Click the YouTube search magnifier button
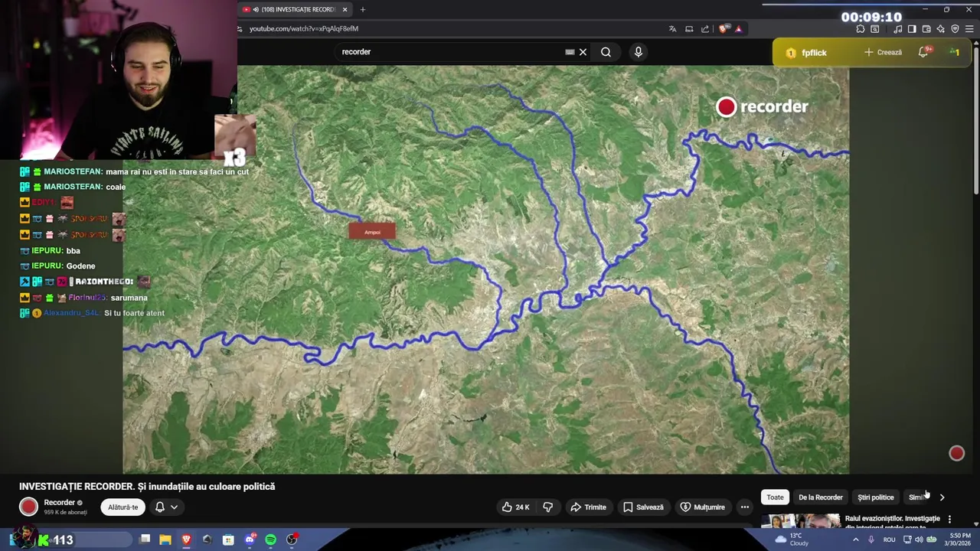 606,52
